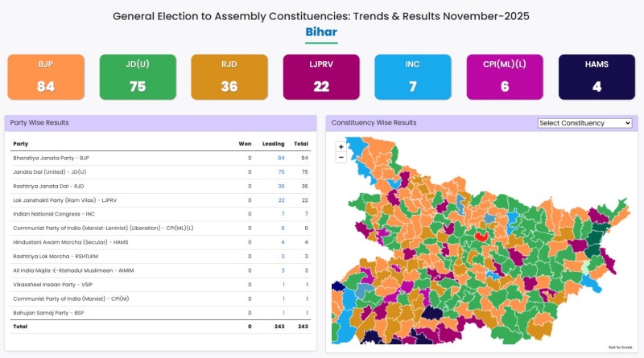Open BJP leading count 84 link
644x358 pixels.
282,158
